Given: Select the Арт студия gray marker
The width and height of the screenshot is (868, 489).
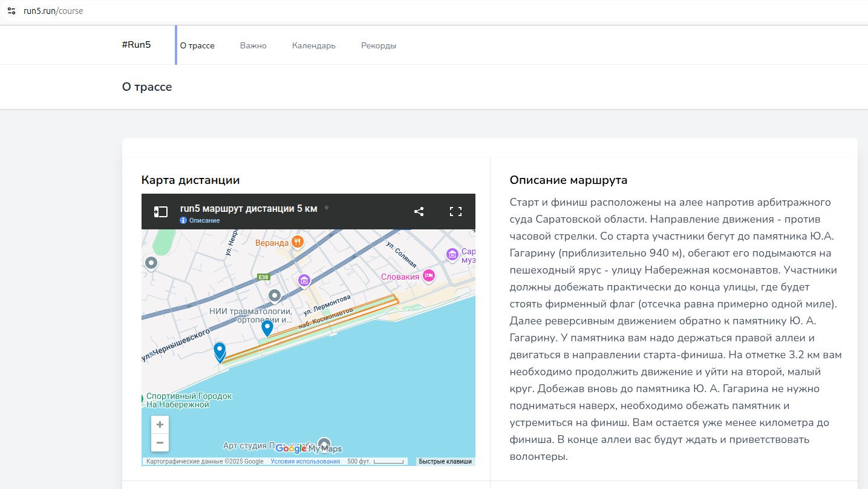Looking at the screenshot, I should pyautogui.click(x=325, y=444).
